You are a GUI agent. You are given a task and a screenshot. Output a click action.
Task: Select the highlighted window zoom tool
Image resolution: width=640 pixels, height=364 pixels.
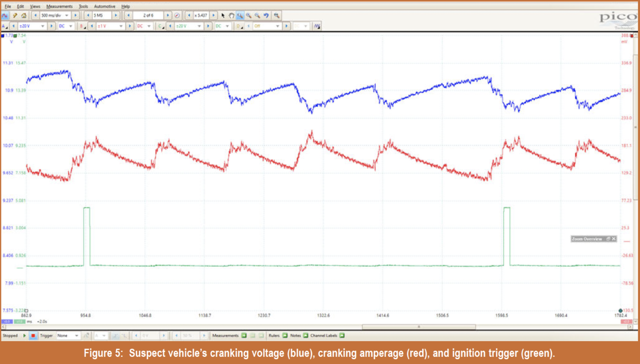pyautogui.click(x=240, y=16)
